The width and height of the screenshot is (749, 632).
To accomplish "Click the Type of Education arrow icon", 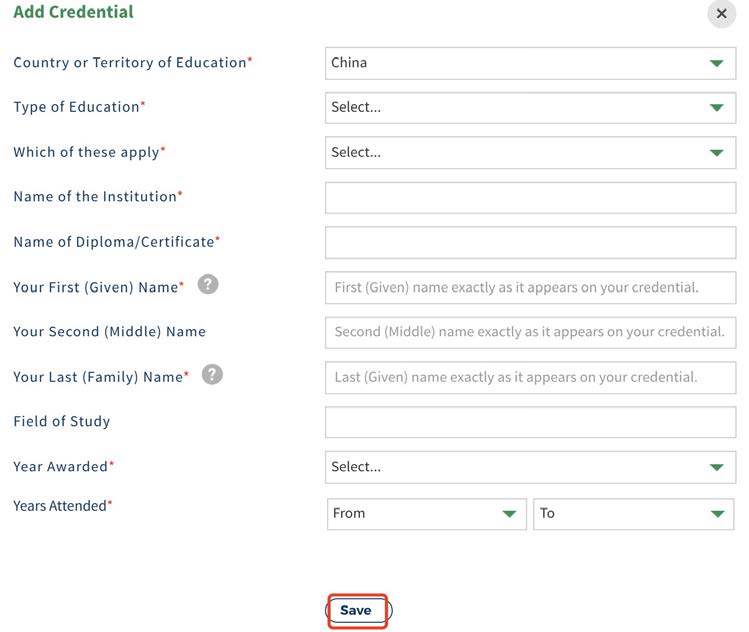I will pyautogui.click(x=717, y=108).
